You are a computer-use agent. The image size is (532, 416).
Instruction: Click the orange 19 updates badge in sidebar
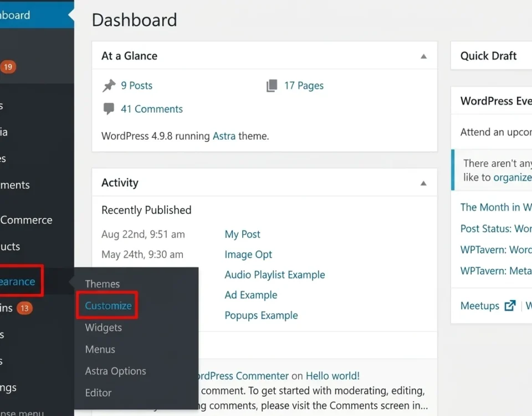(8, 67)
